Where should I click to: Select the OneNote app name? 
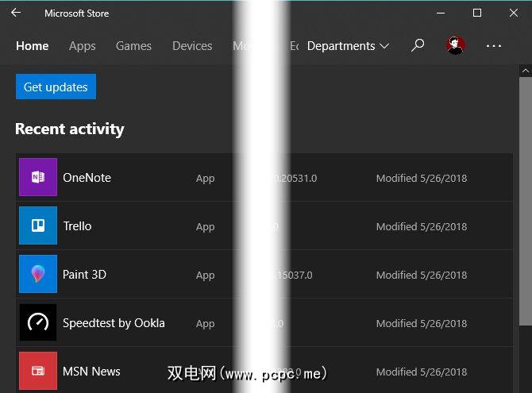click(x=87, y=178)
